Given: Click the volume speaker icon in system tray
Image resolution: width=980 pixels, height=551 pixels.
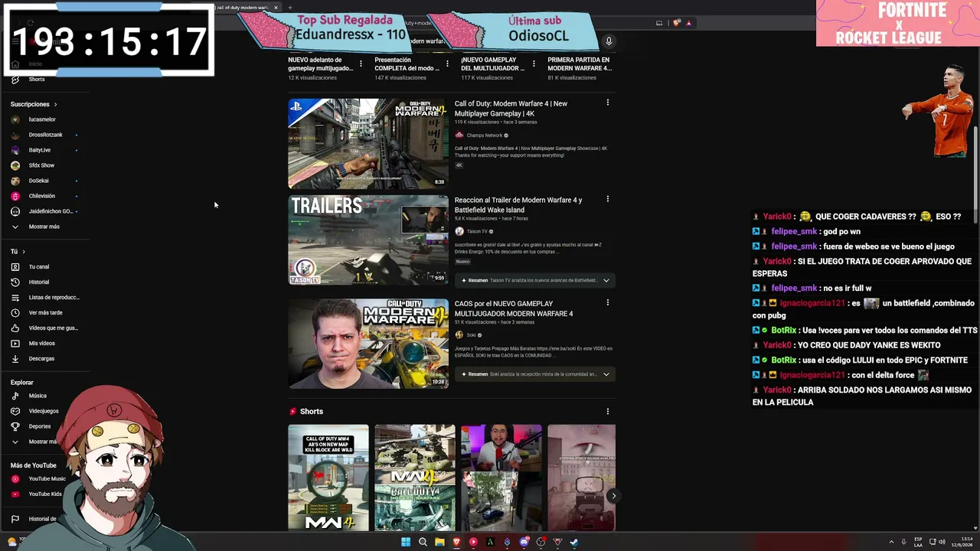Looking at the screenshot, I should pos(942,542).
